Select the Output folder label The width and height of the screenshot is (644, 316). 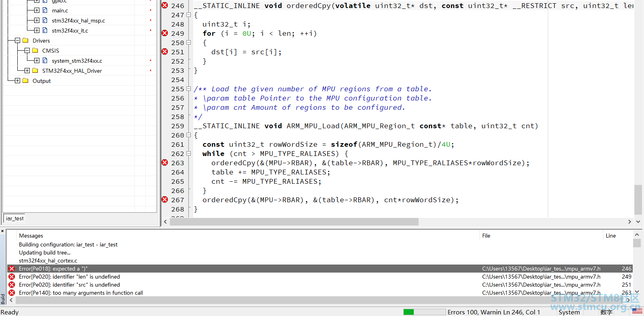41,81
